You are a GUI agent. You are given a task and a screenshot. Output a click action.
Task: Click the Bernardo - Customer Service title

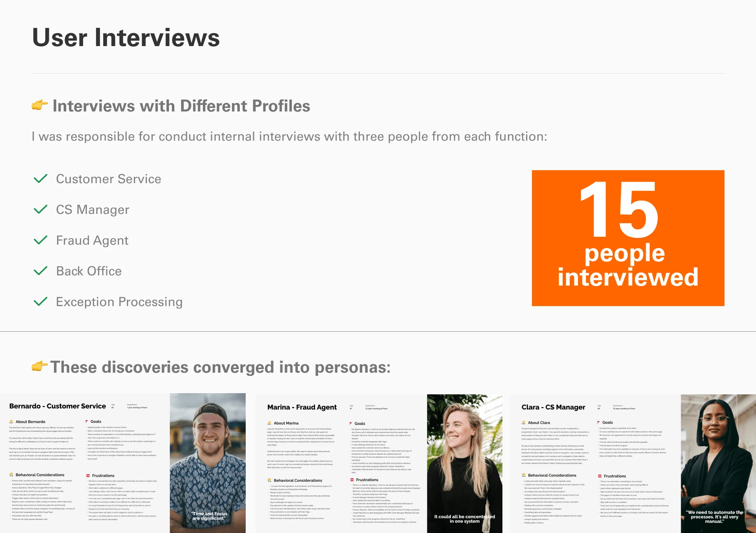coord(57,406)
